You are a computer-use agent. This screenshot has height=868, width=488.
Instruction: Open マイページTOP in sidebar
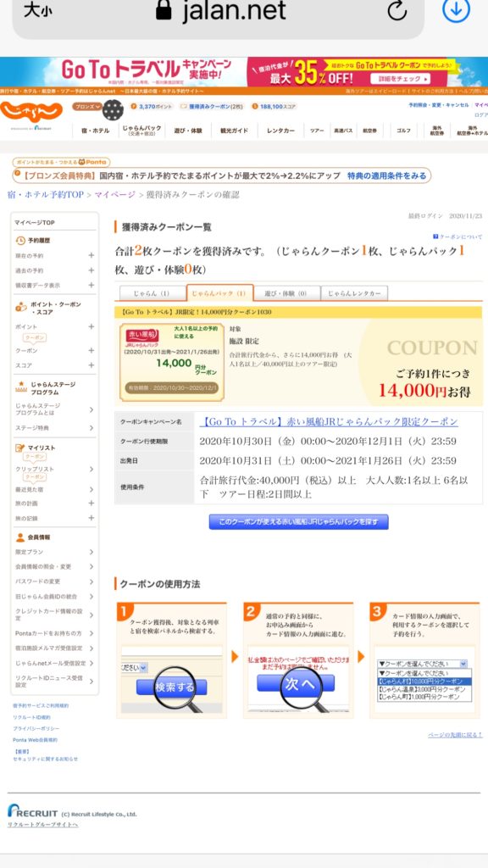point(34,223)
